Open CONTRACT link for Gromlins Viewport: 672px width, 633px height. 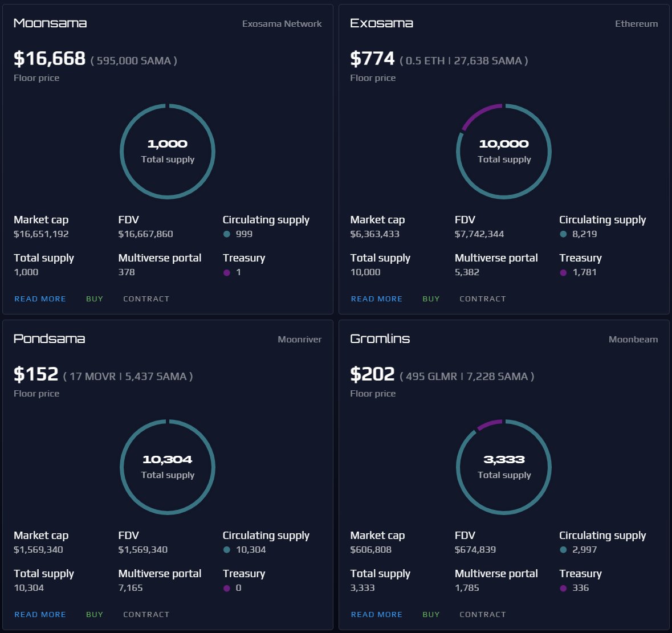[x=483, y=615]
